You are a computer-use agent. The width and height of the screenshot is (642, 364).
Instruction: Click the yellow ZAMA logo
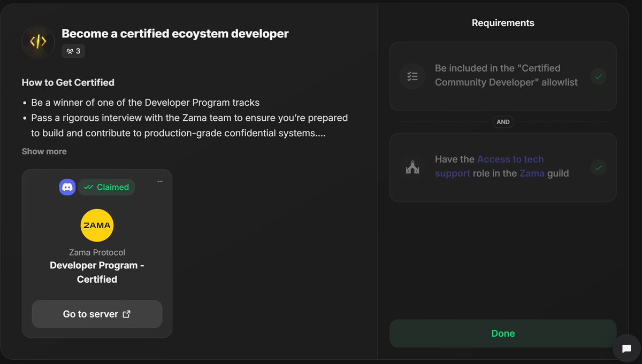click(x=97, y=226)
